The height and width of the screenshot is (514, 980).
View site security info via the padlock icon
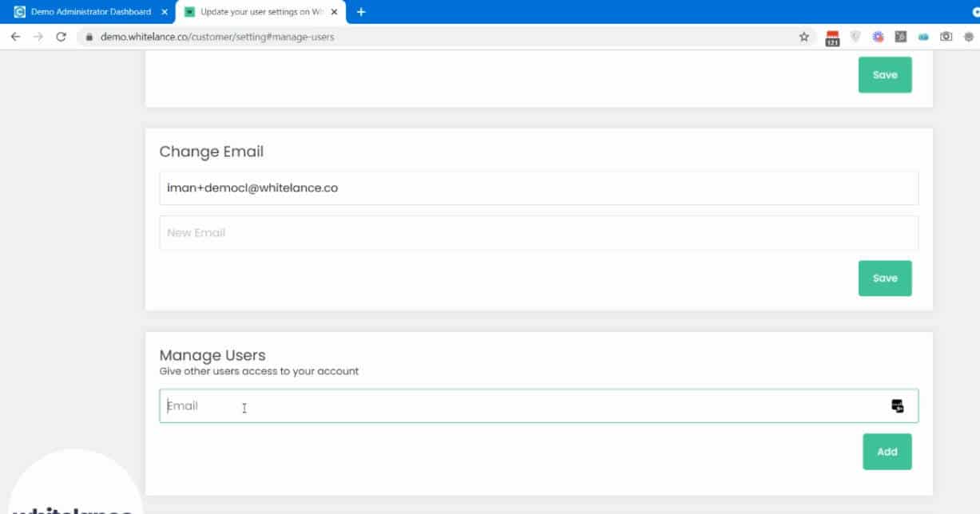89,37
